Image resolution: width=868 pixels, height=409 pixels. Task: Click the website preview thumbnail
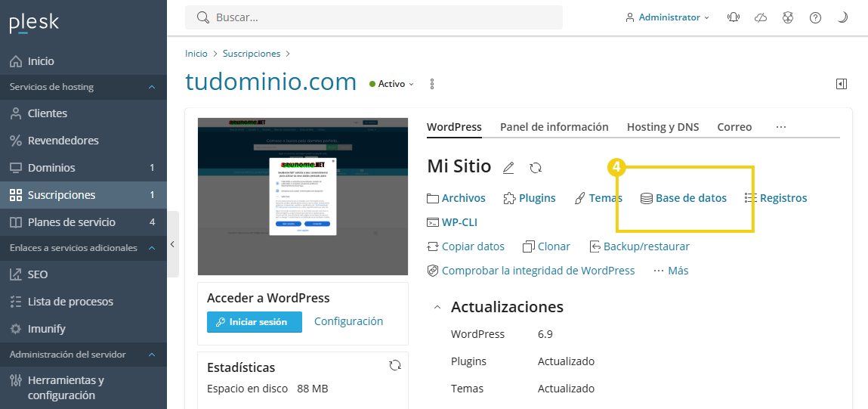point(303,197)
